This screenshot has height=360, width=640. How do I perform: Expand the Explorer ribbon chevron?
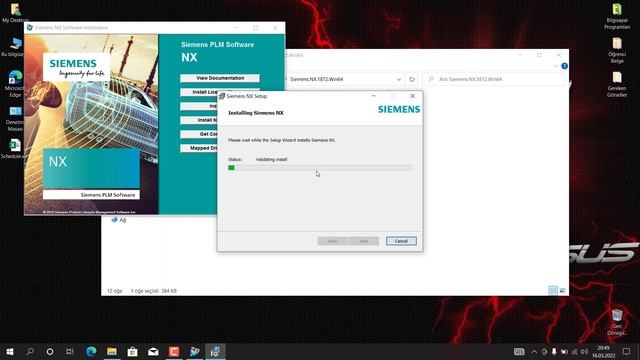pyautogui.click(x=556, y=66)
